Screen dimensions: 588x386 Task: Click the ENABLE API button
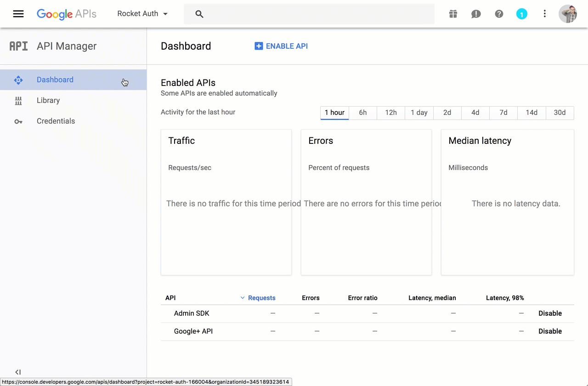[x=281, y=46]
